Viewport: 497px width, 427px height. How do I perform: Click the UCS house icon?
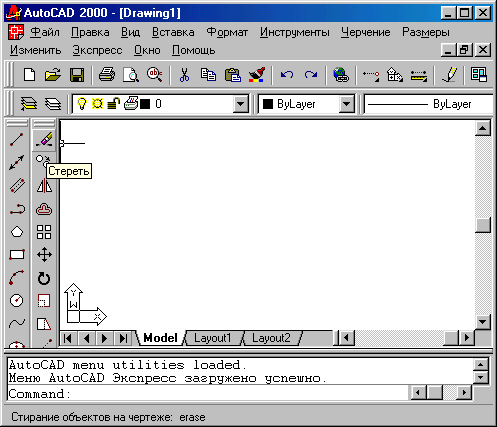pyautogui.click(x=395, y=75)
